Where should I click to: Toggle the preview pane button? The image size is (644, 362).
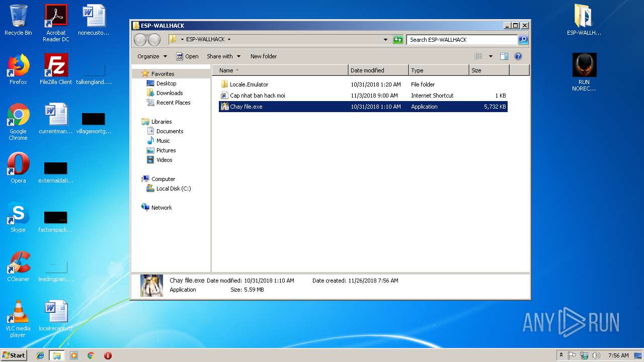tap(504, 56)
